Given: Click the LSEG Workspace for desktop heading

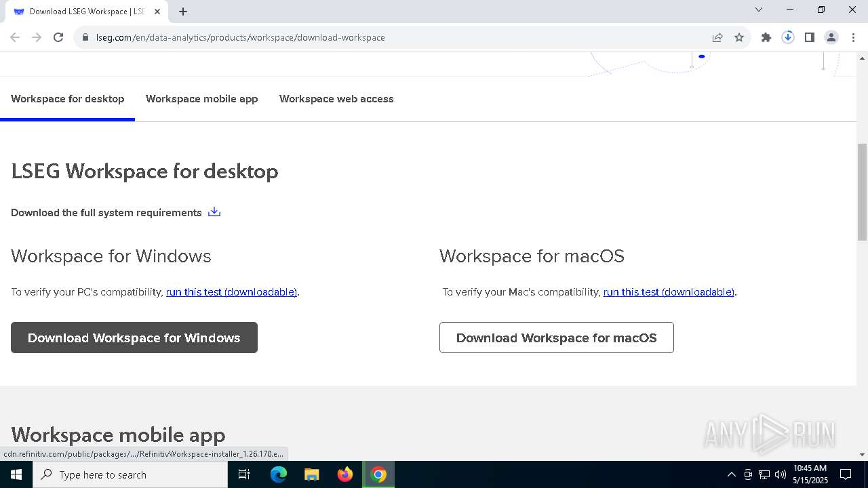Looking at the screenshot, I should pyautogui.click(x=144, y=171).
